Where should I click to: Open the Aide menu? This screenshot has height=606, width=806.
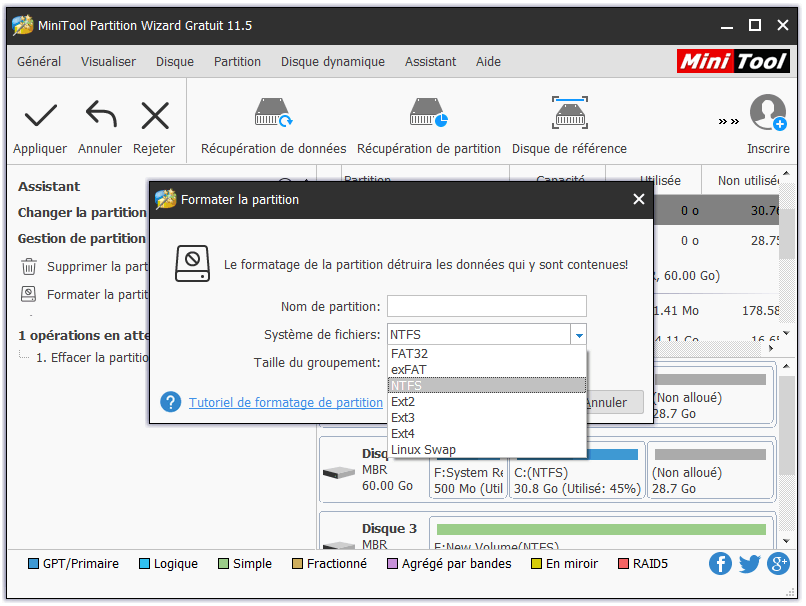488,62
